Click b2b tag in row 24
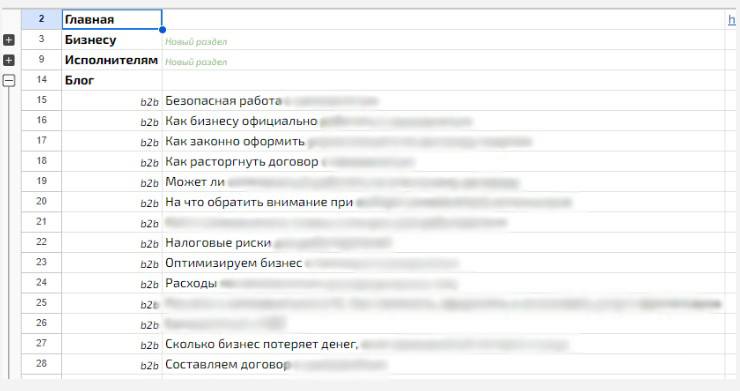This screenshot has height=391, width=740. 149,285
